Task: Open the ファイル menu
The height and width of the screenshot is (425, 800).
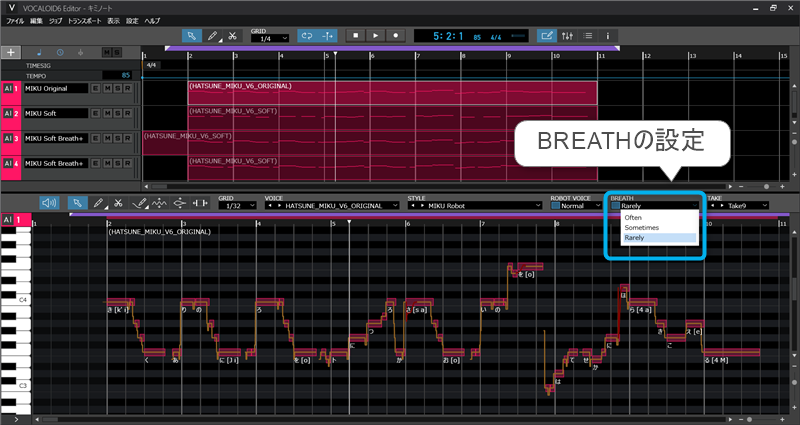Action: [x=15, y=21]
